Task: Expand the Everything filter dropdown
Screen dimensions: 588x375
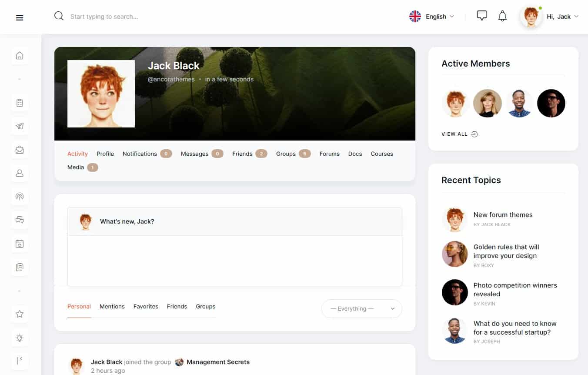Action: [x=361, y=309]
